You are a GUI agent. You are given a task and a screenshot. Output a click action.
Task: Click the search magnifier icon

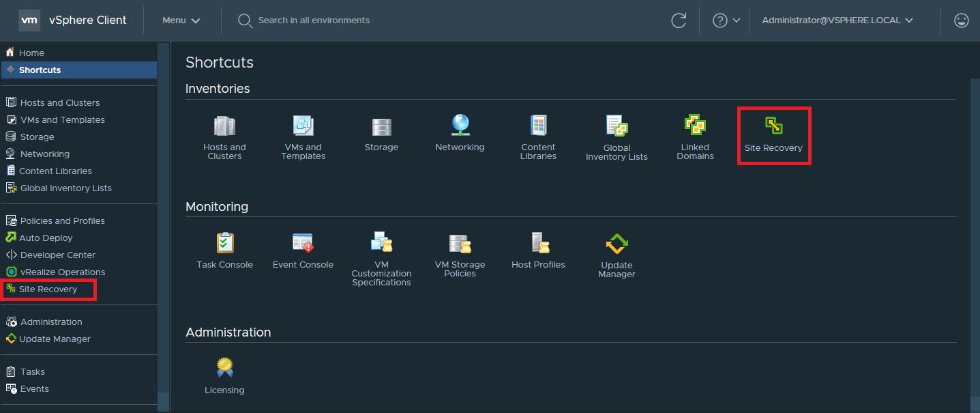click(x=245, y=20)
